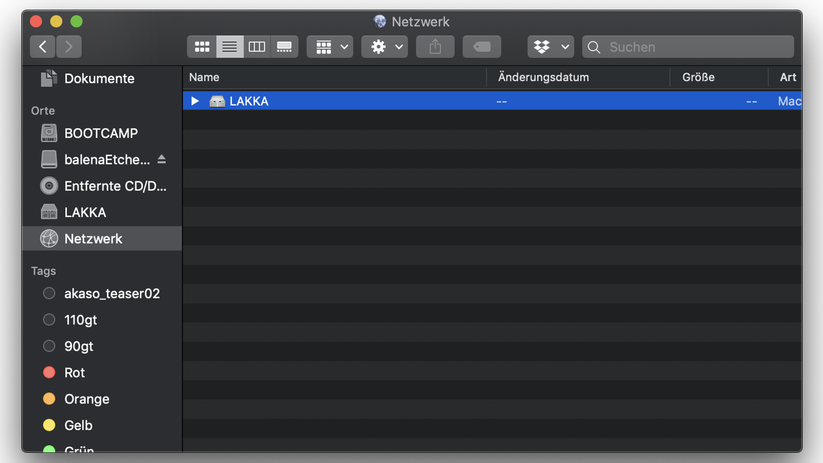Screen dimensions: 823x463
Task: Select the Orange tag in sidebar
Action: [x=86, y=399]
